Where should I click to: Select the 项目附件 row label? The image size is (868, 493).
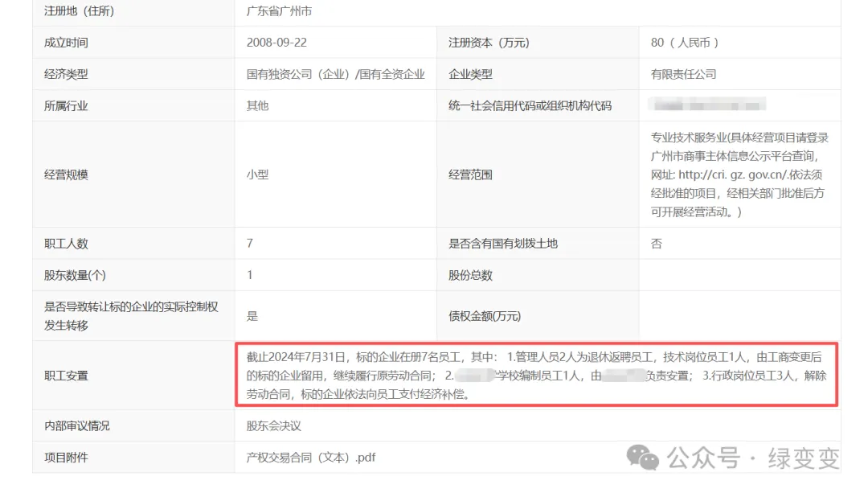[66, 458]
